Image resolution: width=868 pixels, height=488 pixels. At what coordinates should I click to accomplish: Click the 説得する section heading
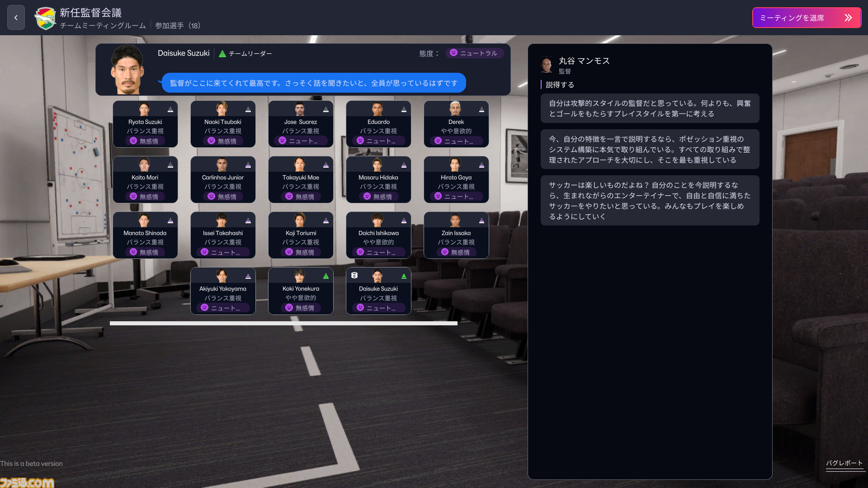(x=560, y=85)
